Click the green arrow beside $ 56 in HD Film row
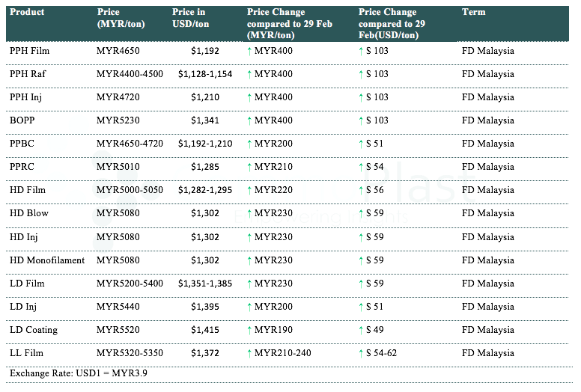Image resolution: width=581 pixels, height=392 pixels. [361, 190]
